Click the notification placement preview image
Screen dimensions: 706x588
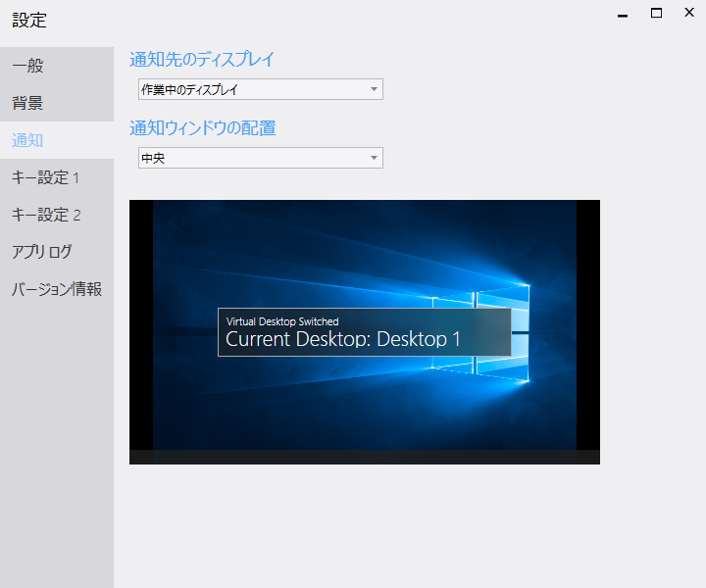[x=365, y=332]
